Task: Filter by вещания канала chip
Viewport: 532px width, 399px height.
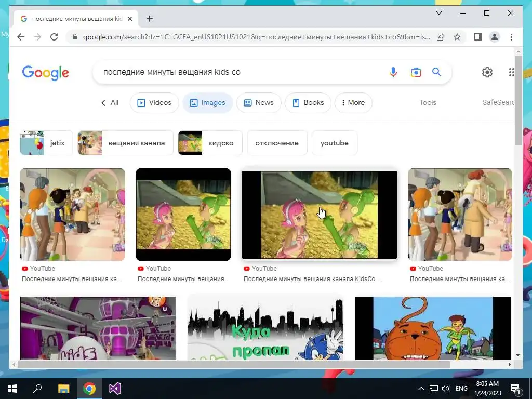Action: pyautogui.click(x=126, y=143)
